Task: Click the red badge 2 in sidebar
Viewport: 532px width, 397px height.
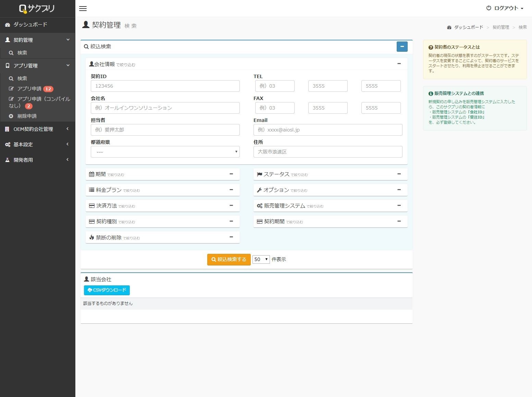Action: pyautogui.click(x=29, y=106)
